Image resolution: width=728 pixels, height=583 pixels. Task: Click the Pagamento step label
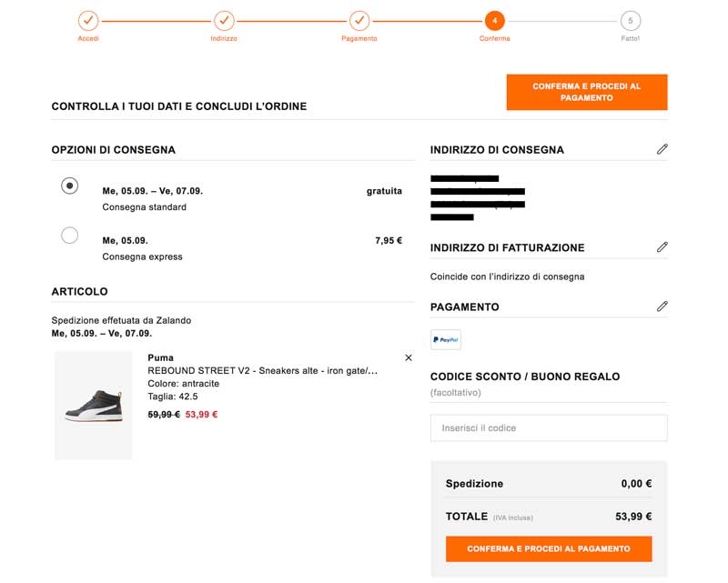point(359,39)
